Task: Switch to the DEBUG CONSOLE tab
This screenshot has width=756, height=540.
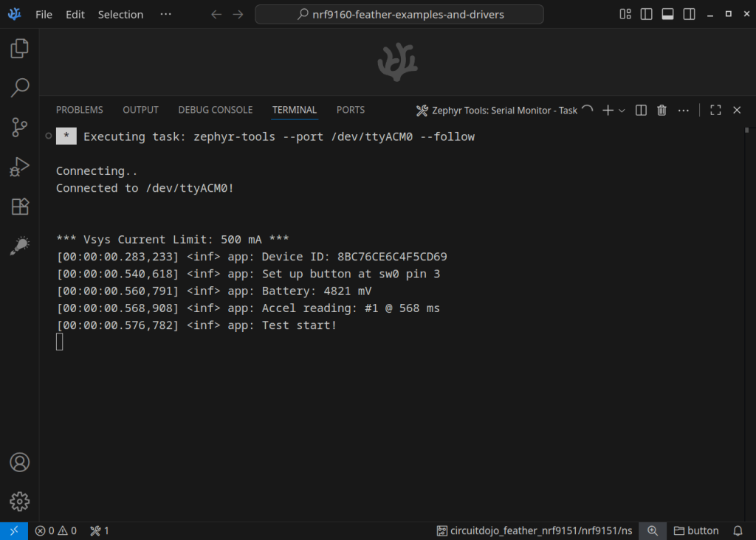Action: pyautogui.click(x=215, y=110)
